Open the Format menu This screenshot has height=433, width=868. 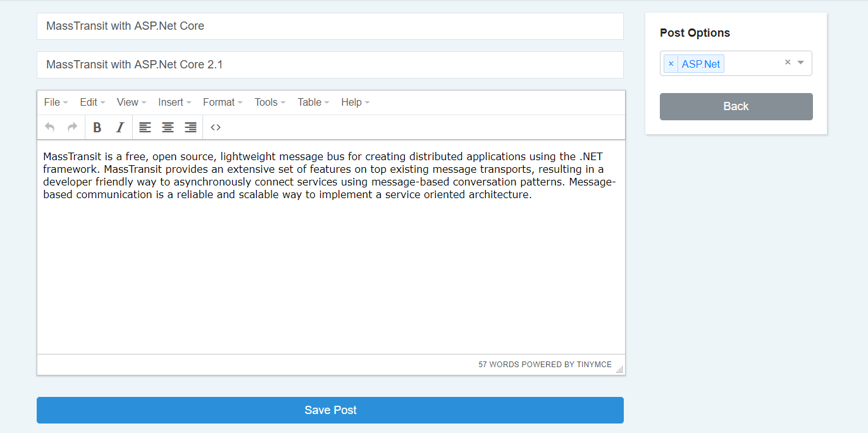223,102
